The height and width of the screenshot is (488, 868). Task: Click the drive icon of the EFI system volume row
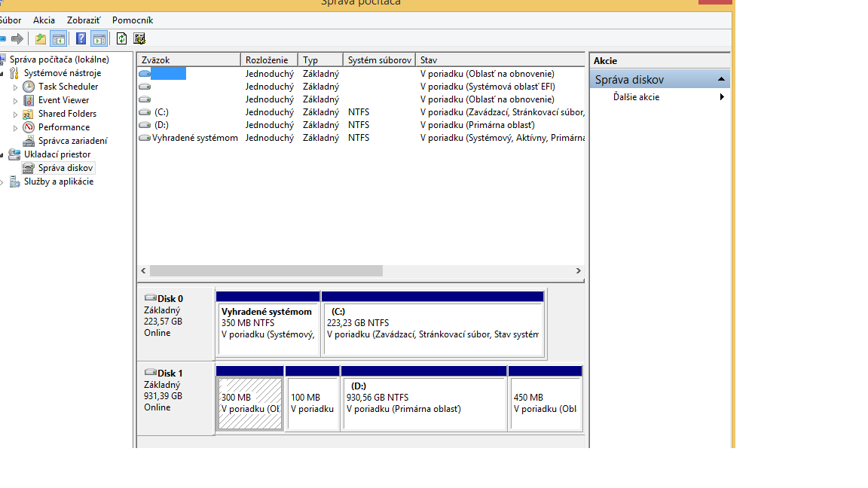pos(145,87)
